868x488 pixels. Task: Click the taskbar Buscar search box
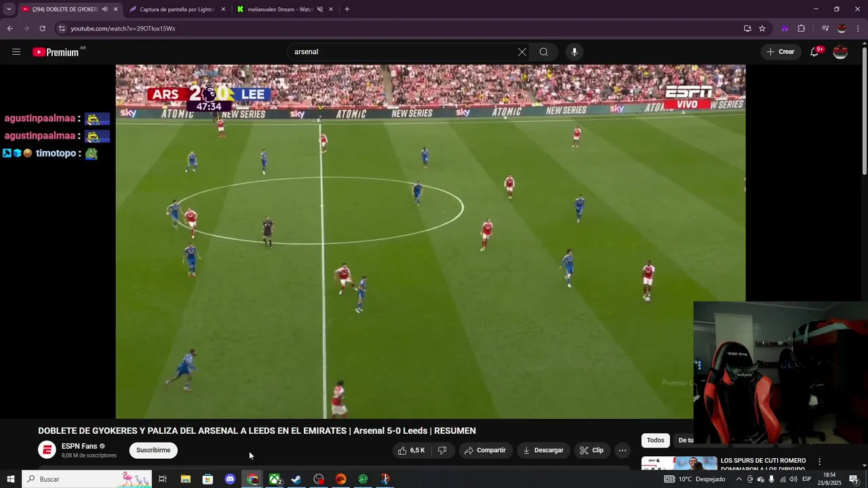(x=87, y=479)
